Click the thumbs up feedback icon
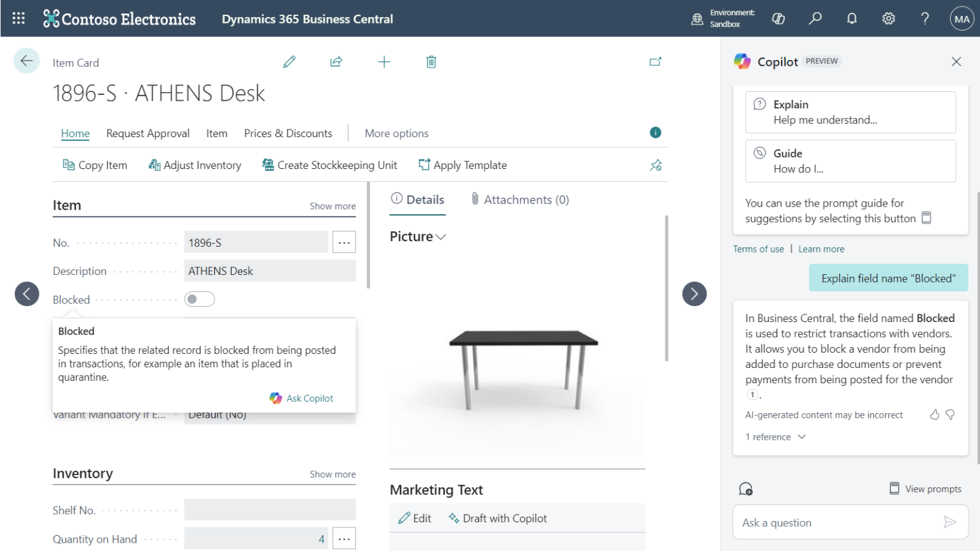980x551 pixels. coord(935,415)
